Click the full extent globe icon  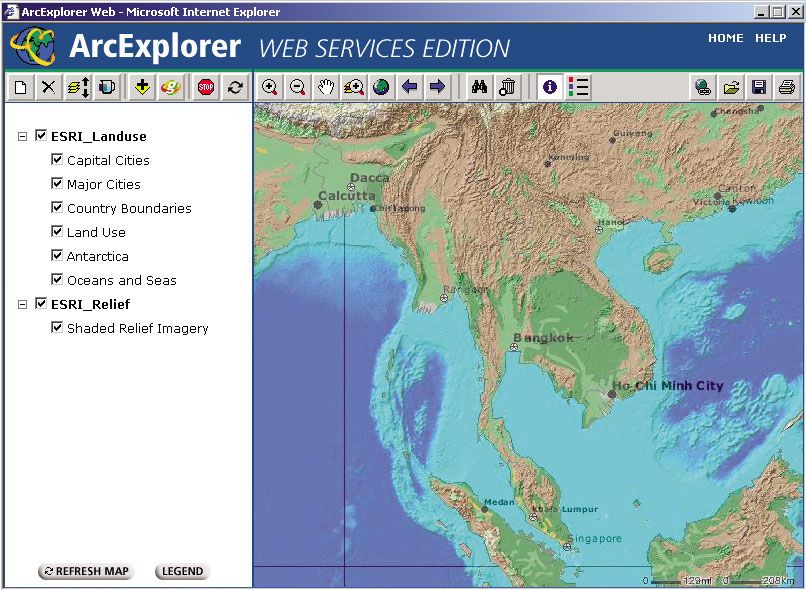click(381, 87)
